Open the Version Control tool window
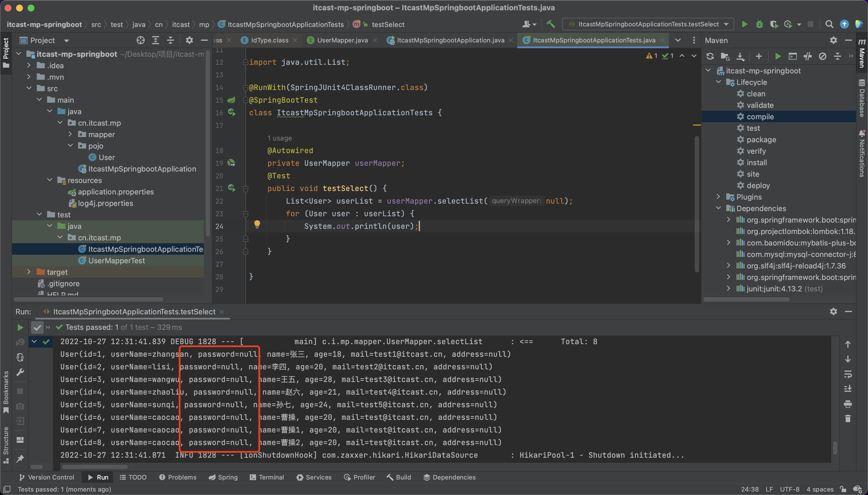This screenshot has width=868, height=495. 46,477
